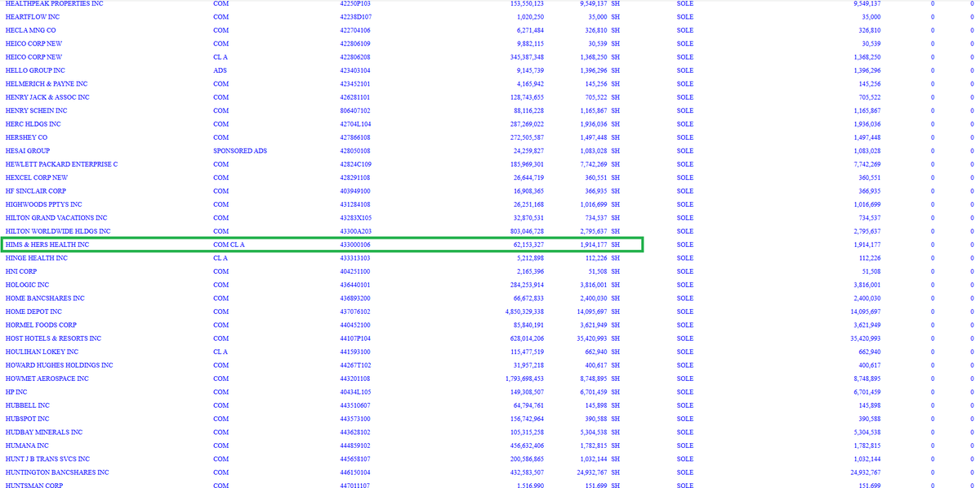Select HEWLETT PACKARD ENTERPRISE C row

(61, 164)
